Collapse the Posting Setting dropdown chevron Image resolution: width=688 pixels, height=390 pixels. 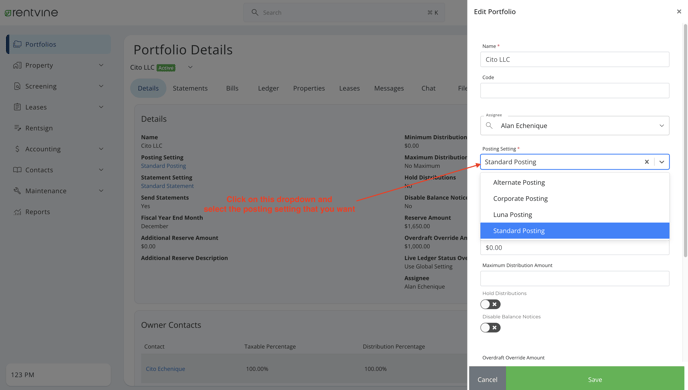661,162
